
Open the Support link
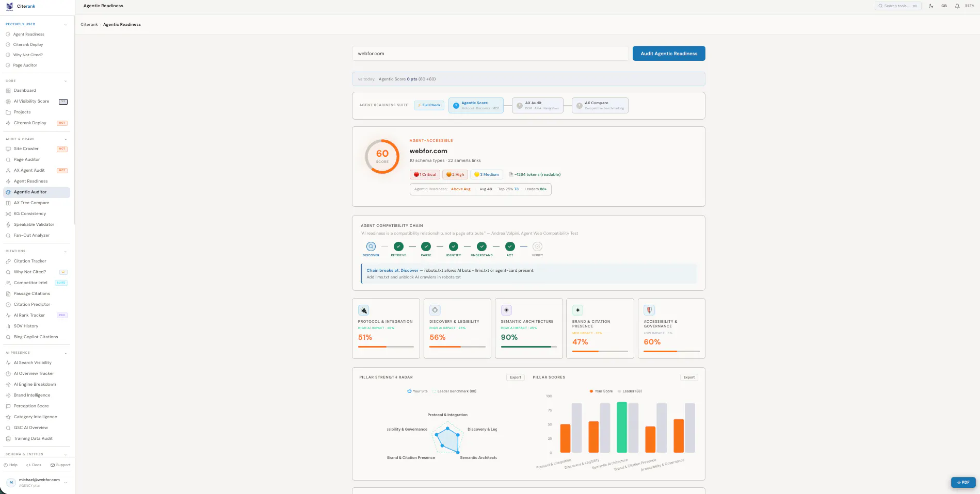60,465
